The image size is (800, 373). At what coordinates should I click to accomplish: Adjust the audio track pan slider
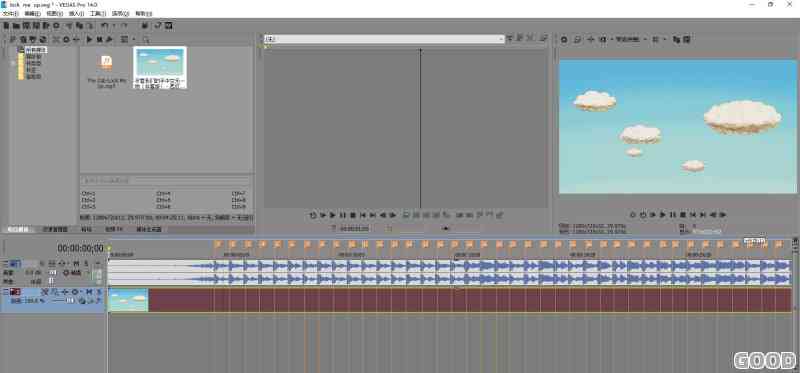(x=51, y=281)
